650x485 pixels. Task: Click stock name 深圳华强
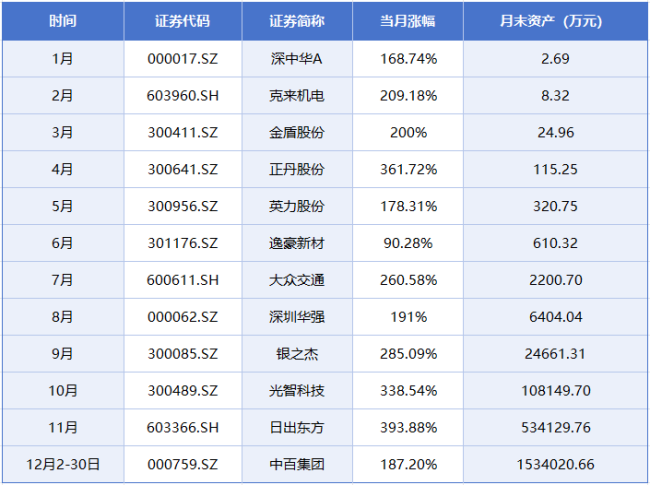tap(297, 317)
